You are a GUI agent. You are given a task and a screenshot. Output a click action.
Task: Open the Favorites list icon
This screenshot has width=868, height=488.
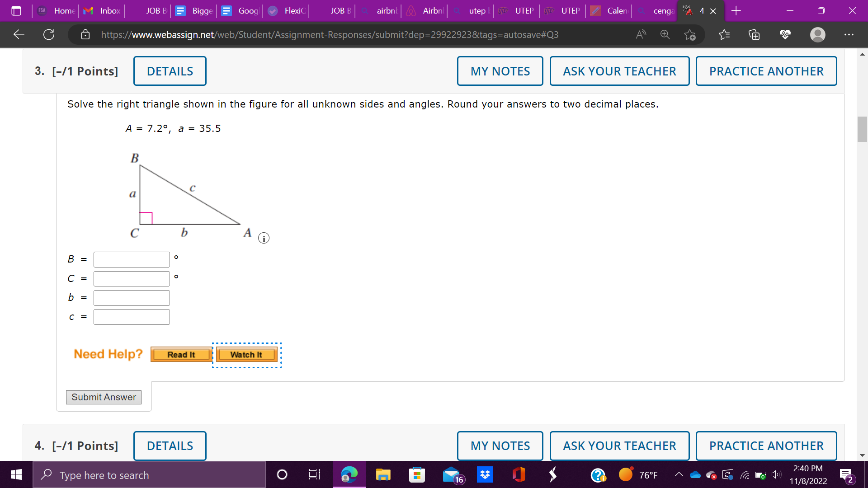[x=724, y=35]
